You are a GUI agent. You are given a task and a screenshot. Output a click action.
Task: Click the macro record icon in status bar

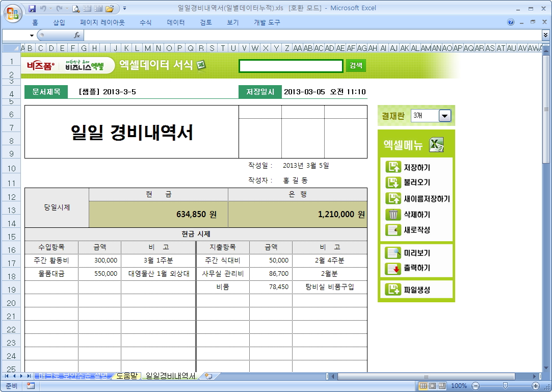[x=31, y=386]
